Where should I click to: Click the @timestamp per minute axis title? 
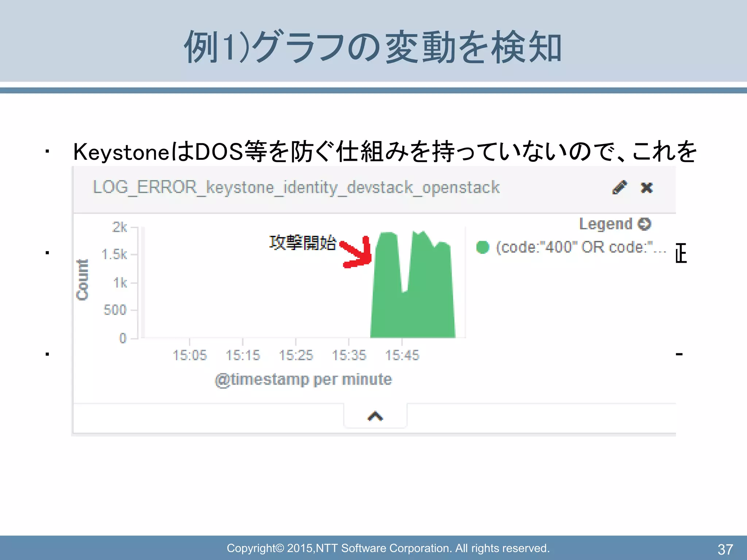pos(303,380)
